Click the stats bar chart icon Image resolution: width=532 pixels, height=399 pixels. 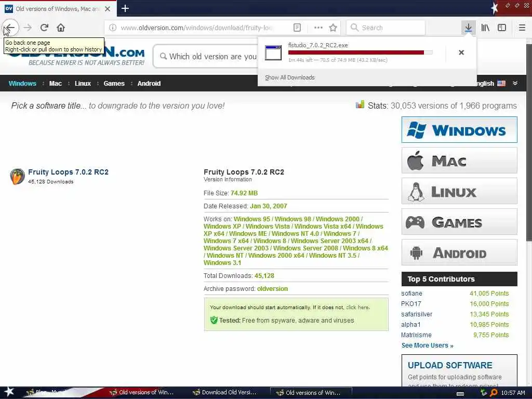coord(360,104)
